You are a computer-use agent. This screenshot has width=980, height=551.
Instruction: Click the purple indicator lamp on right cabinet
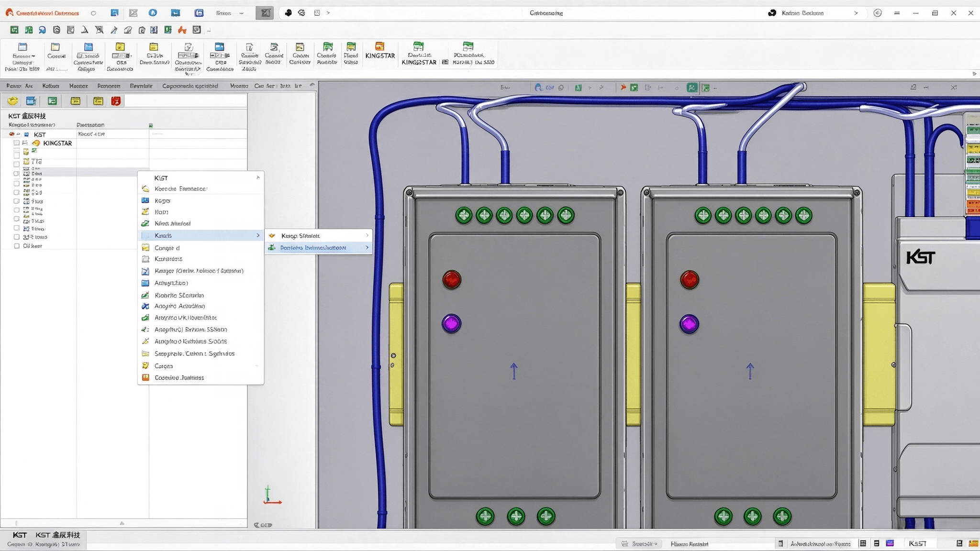pos(689,324)
